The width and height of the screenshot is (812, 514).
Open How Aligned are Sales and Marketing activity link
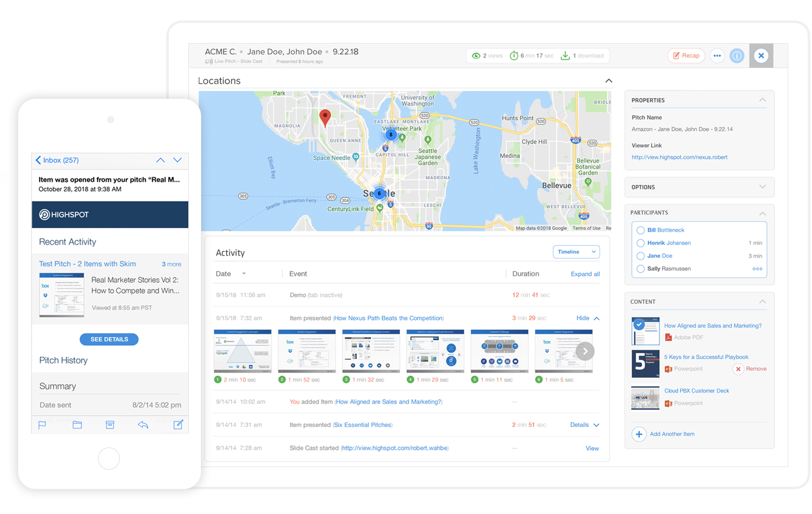[x=388, y=401]
